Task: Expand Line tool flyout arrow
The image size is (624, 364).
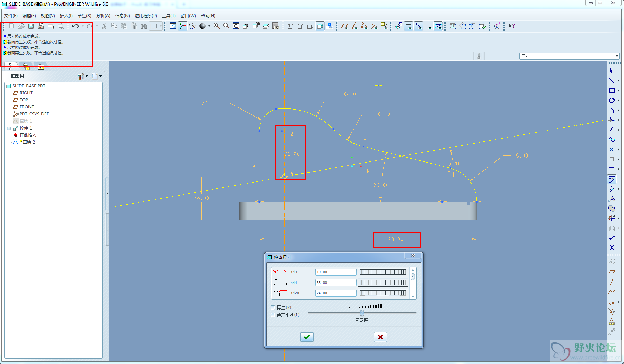Action: coord(618,81)
